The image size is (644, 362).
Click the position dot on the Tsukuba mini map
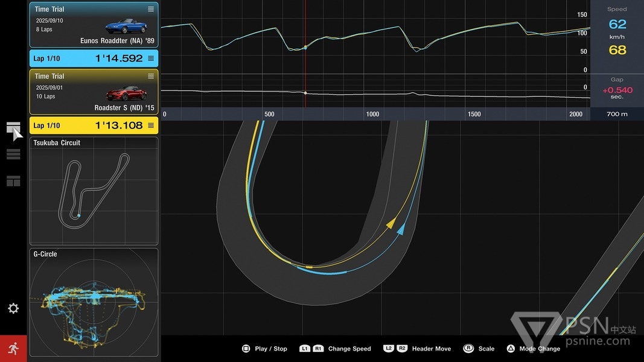79,215
